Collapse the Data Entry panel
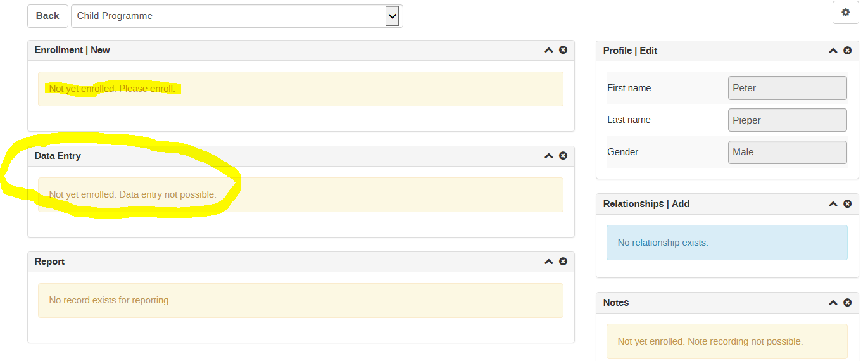The height and width of the screenshot is (361, 868). click(x=549, y=156)
